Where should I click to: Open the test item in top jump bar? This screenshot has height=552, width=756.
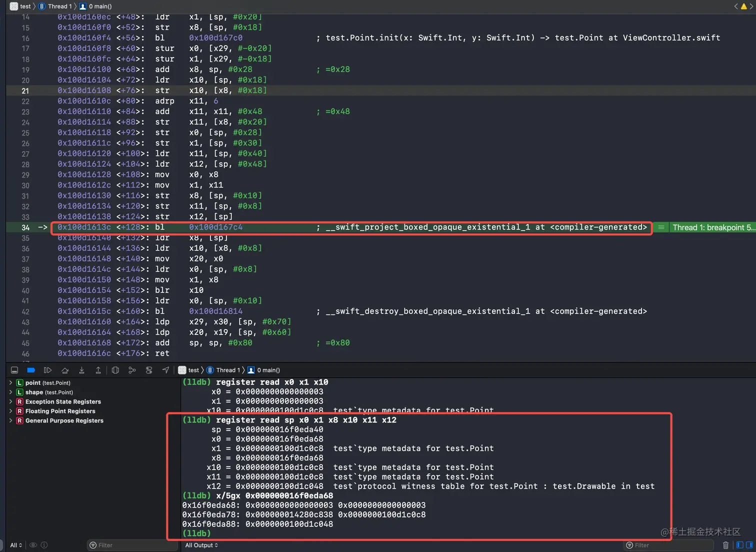20,6
